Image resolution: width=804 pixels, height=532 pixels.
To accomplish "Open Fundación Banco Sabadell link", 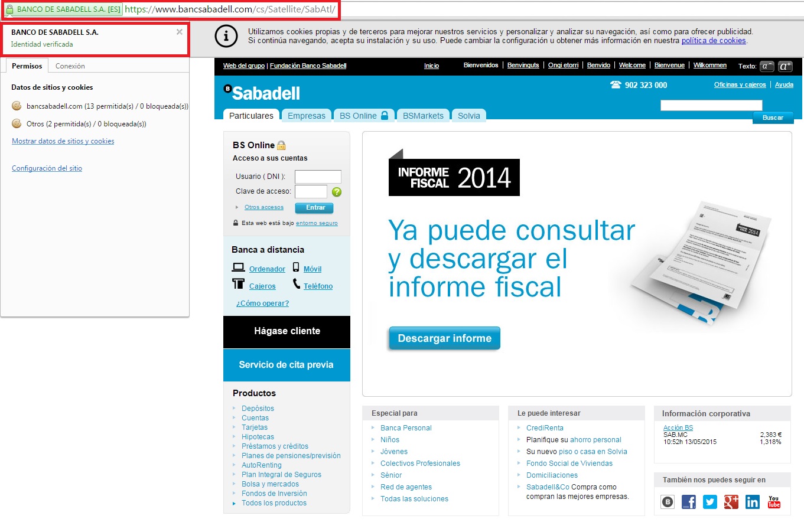I will coord(308,66).
